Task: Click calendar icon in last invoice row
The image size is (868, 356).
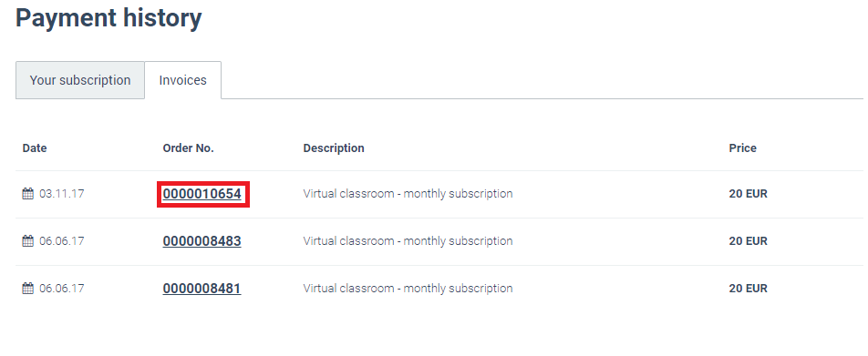Action: 27,289
